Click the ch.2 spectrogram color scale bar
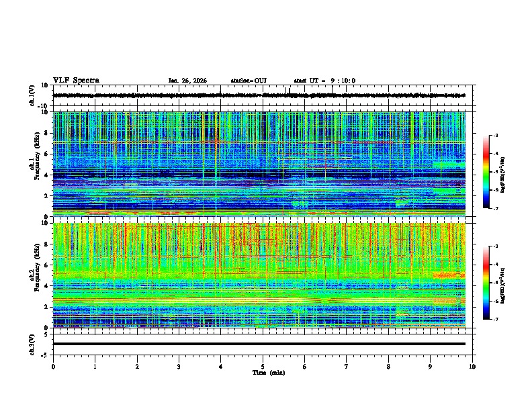This screenshot has width=532, height=411. pyautogui.click(x=486, y=283)
